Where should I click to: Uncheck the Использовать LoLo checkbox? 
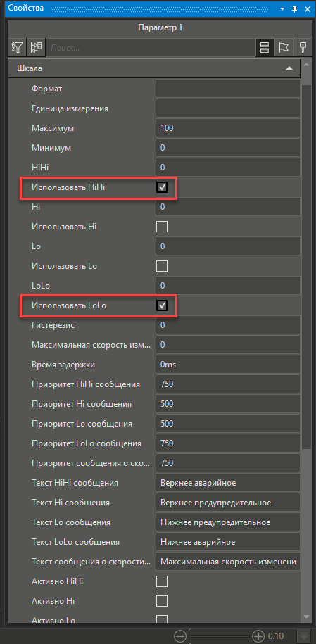tap(162, 305)
